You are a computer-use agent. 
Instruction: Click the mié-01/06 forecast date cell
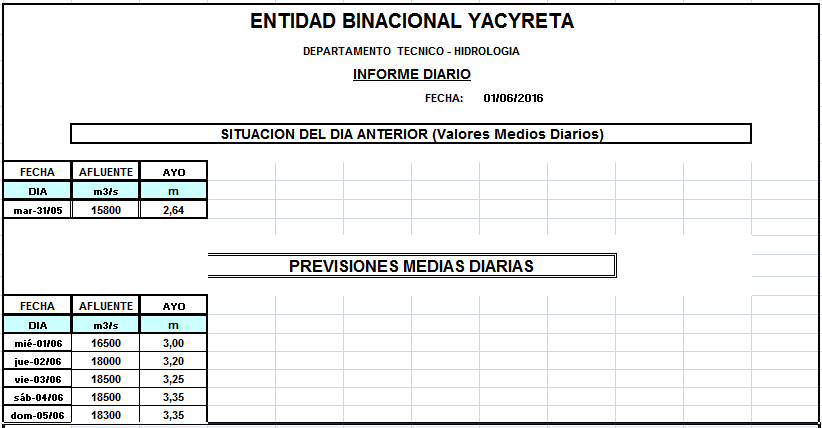[x=37, y=343]
